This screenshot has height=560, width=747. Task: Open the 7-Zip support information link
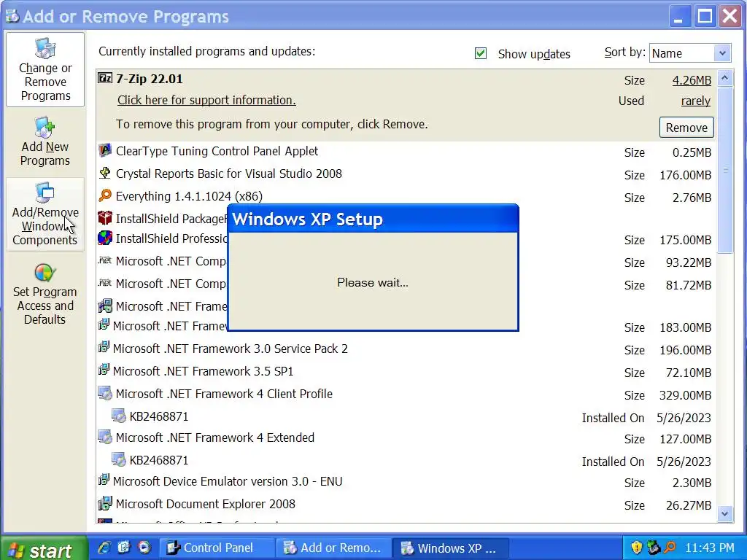206,100
